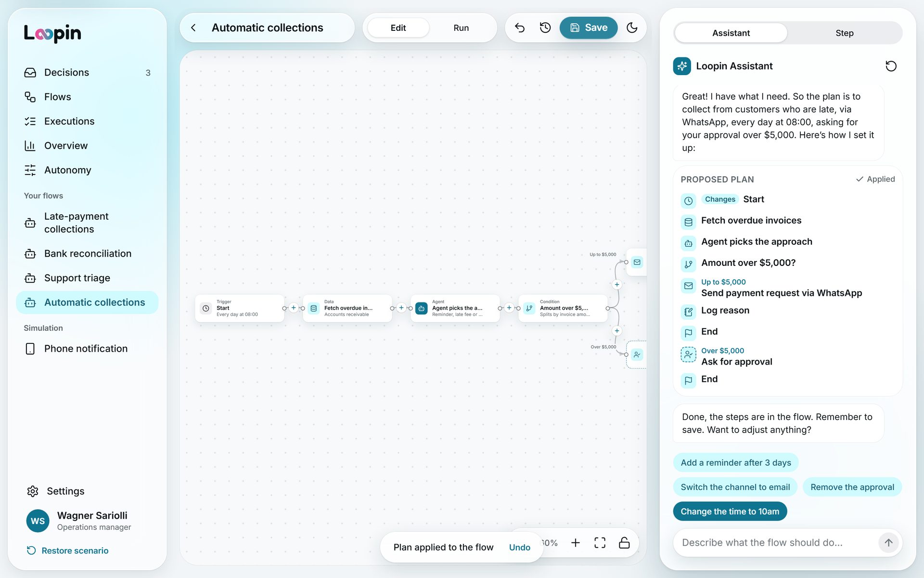This screenshot has width=924, height=578.
Task: Click the approval person node on Over $5,000 branch
Action: click(637, 355)
